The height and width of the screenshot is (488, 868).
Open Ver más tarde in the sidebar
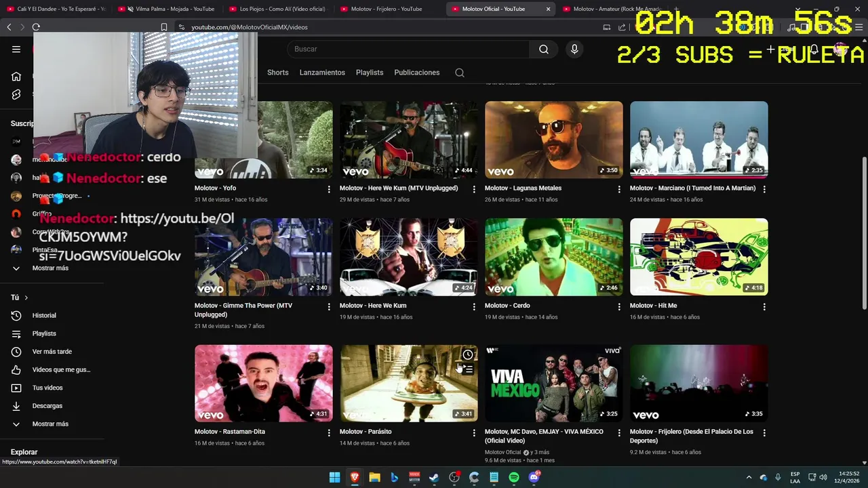[x=52, y=352]
